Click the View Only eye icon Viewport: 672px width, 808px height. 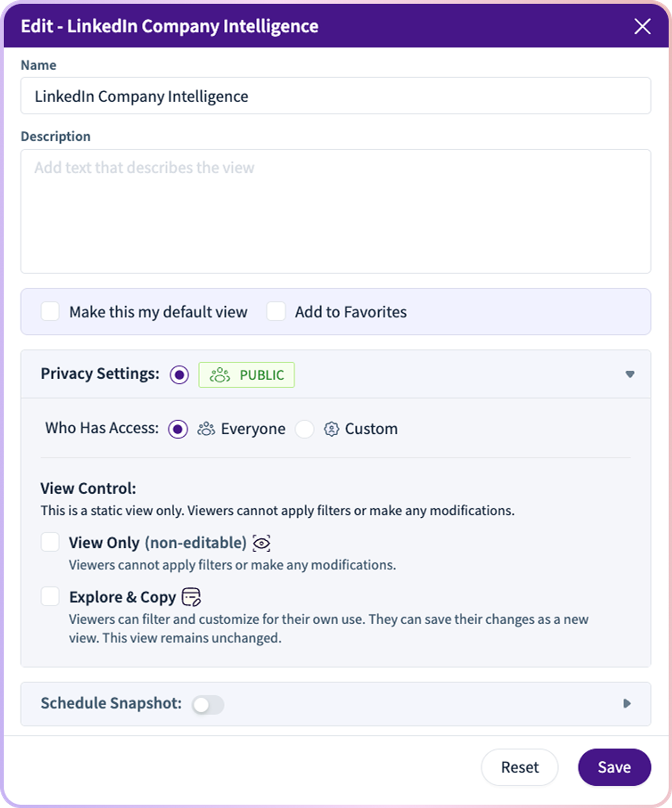point(262,543)
